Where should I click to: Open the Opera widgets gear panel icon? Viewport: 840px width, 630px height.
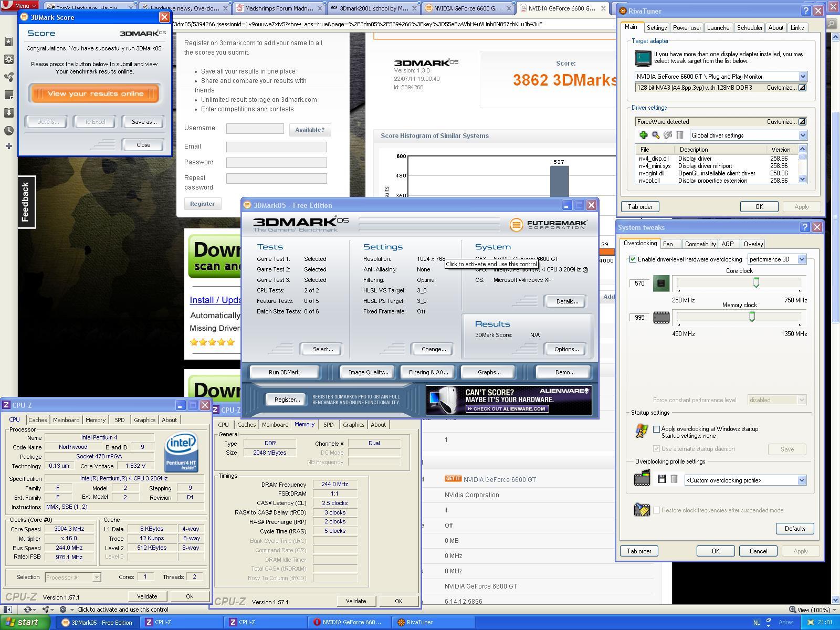coord(8,59)
